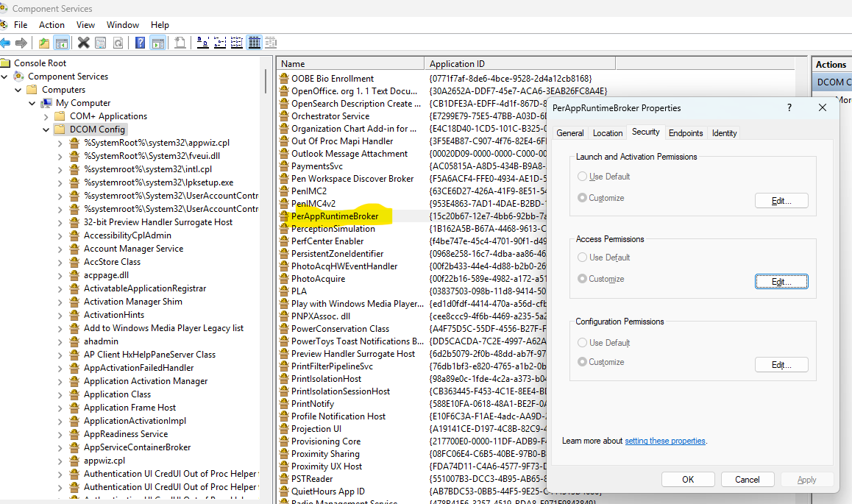Switch to Status view icon
The image size is (852, 504).
(271, 43)
